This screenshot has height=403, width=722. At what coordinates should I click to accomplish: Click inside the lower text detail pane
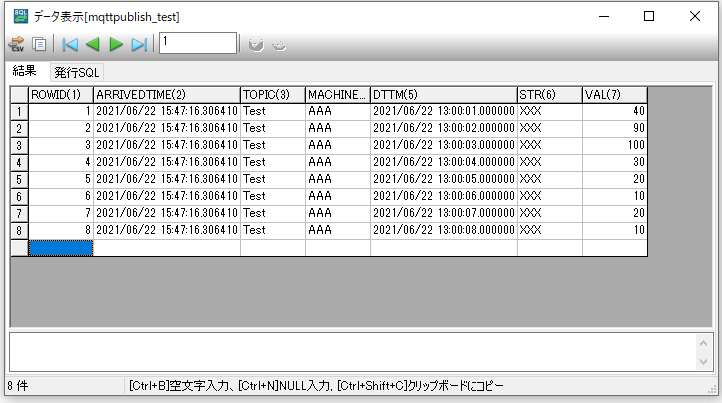353,352
